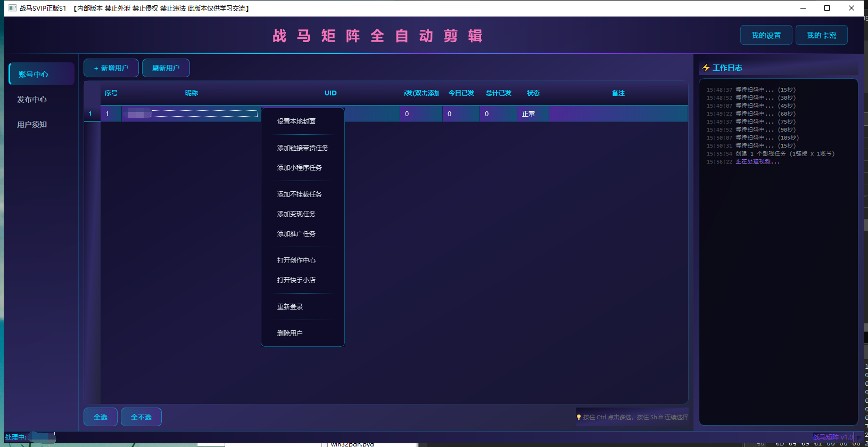The width and height of the screenshot is (868, 447).
Task: Select 添加小程序任务 menu entry
Action: click(x=299, y=168)
